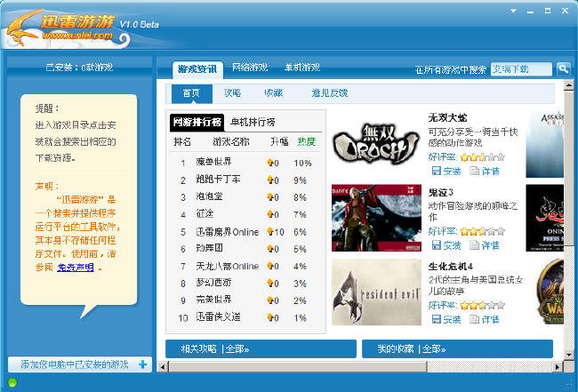Click the plus icon to add installed games
This screenshot has height=392, width=578.
[142, 364]
